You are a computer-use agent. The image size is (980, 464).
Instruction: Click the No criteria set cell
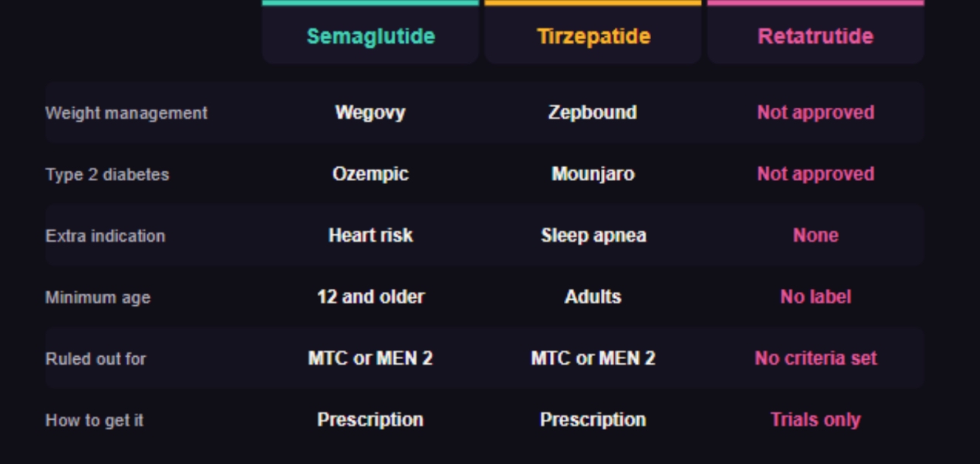point(815,358)
